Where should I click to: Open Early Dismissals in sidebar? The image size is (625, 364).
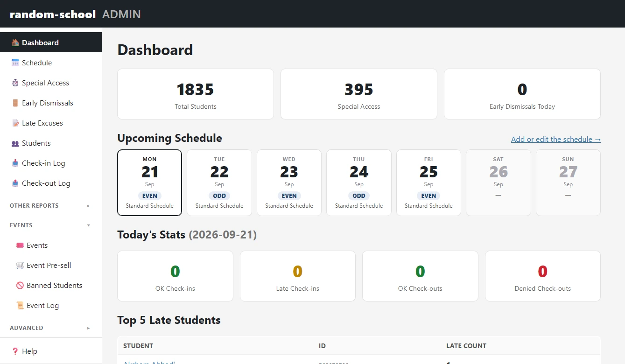[51, 103]
